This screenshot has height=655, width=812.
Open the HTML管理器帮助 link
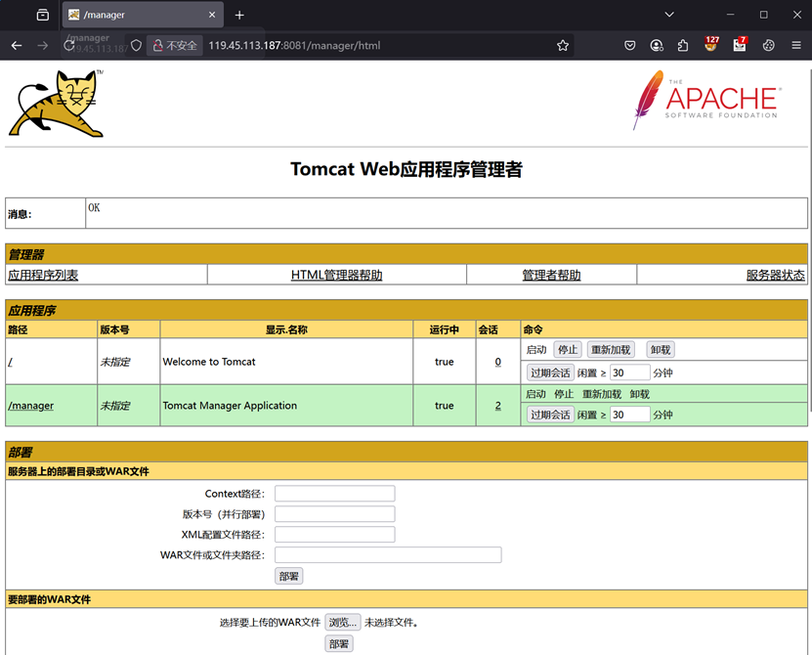pyautogui.click(x=336, y=276)
